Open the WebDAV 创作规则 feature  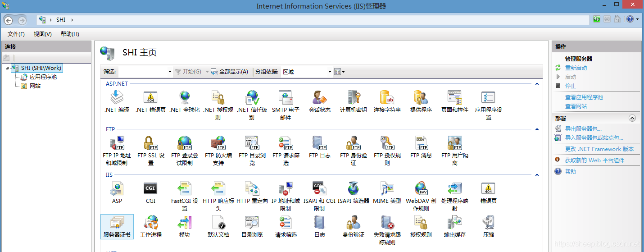[x=421, y=196]
